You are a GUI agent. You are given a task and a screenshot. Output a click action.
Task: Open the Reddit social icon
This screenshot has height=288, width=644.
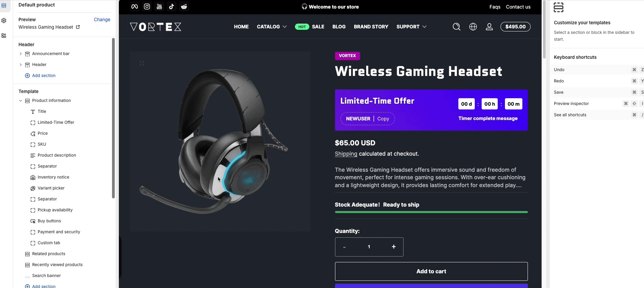[184, 6]
